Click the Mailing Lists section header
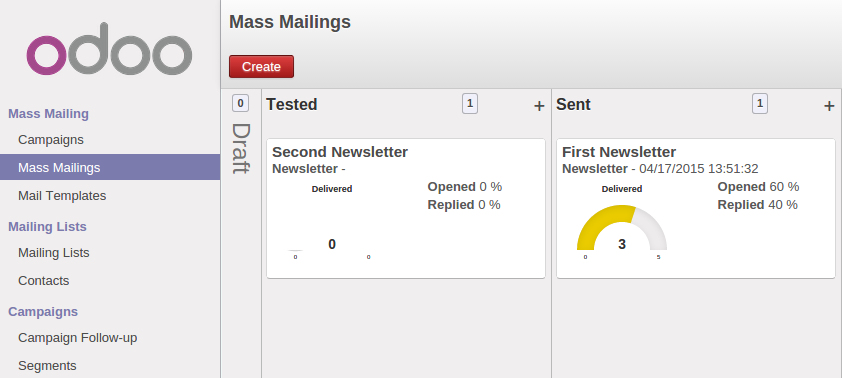Viewport: 842px width, 378px height. (x=47, y=227)
